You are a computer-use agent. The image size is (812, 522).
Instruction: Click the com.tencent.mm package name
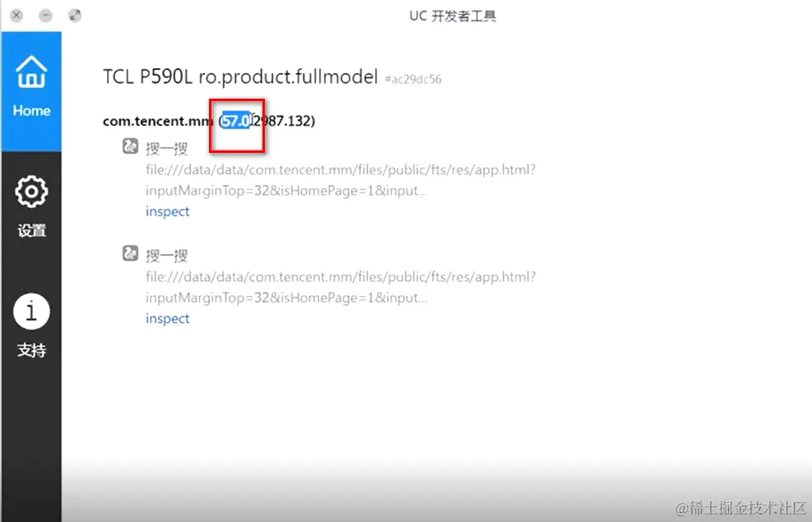[x=158, y=121]
